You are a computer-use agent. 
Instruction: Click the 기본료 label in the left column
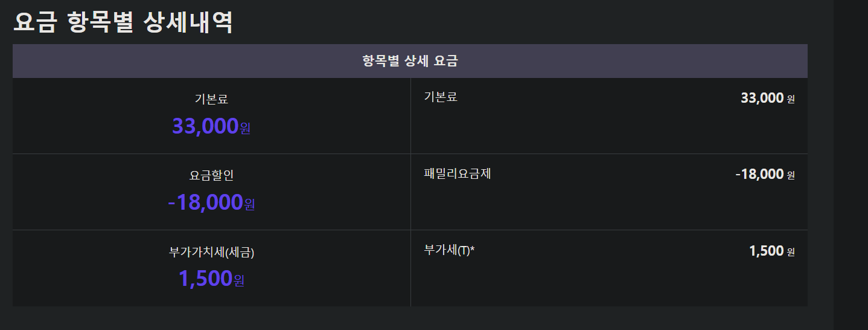tap(211, 100)
